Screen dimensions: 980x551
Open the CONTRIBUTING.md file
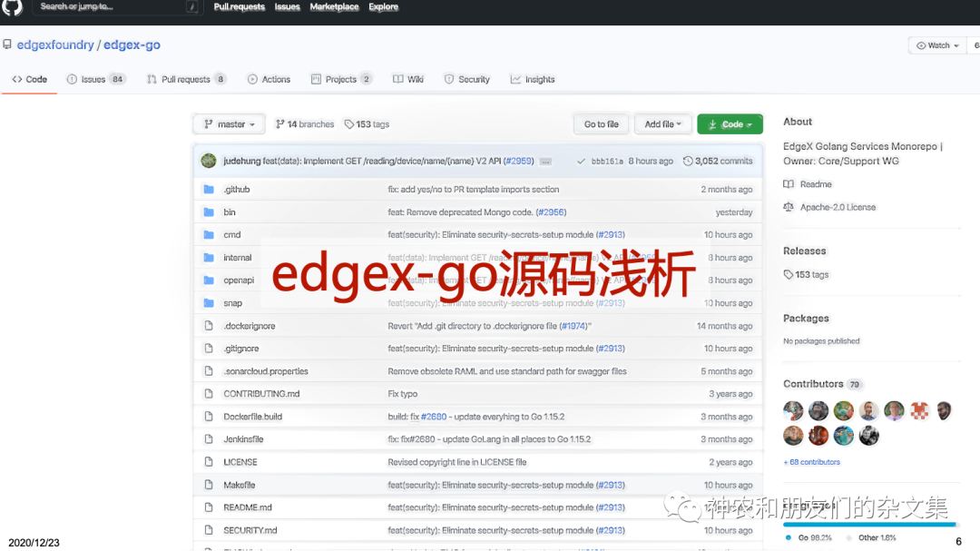(261, 394)
